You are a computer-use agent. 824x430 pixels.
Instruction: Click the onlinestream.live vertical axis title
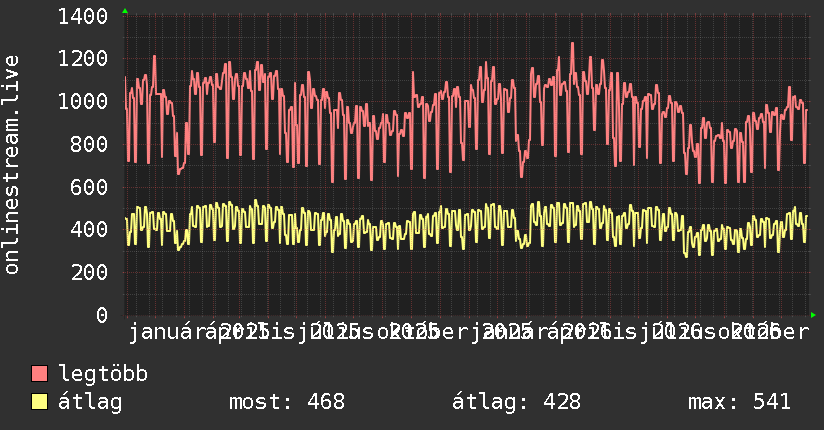pos(12,165)
